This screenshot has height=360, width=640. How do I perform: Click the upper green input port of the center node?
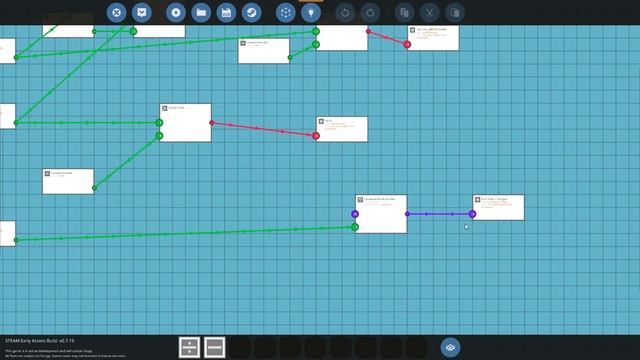[159, 122]
